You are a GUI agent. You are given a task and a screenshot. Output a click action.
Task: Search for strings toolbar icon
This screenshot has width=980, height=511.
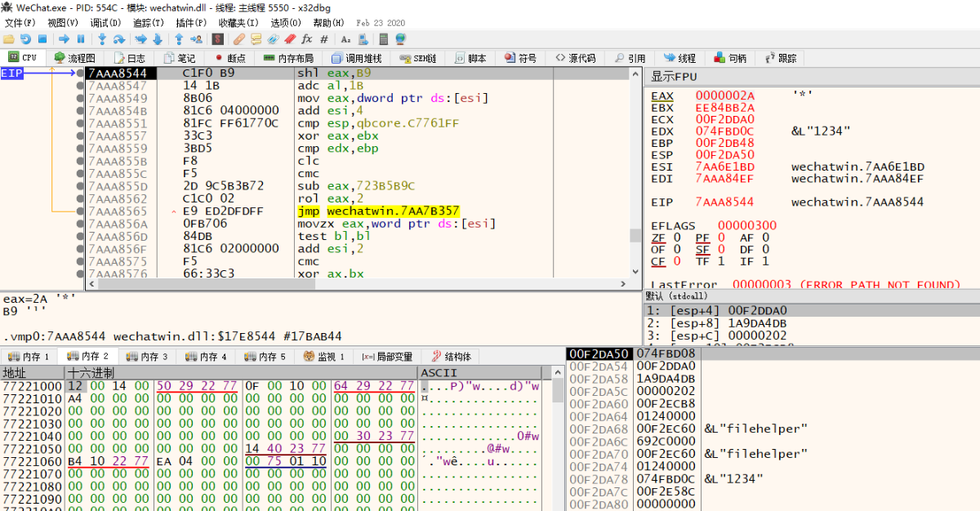[345, 39]
